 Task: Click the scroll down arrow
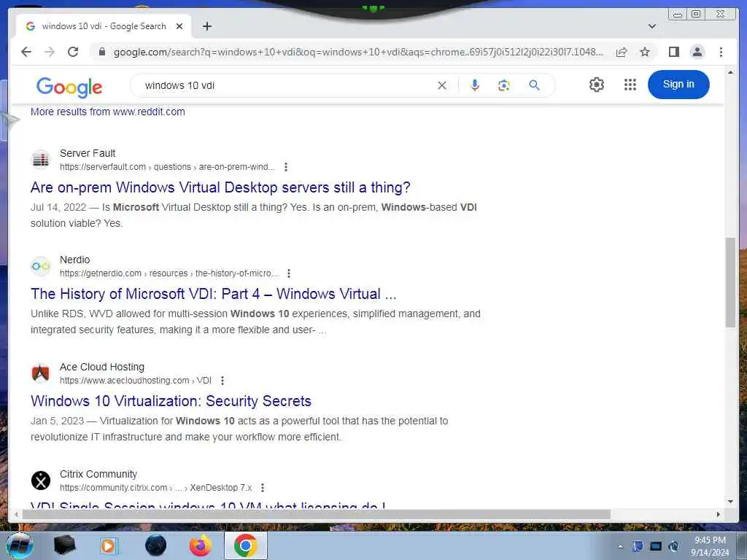coord(730,502)
